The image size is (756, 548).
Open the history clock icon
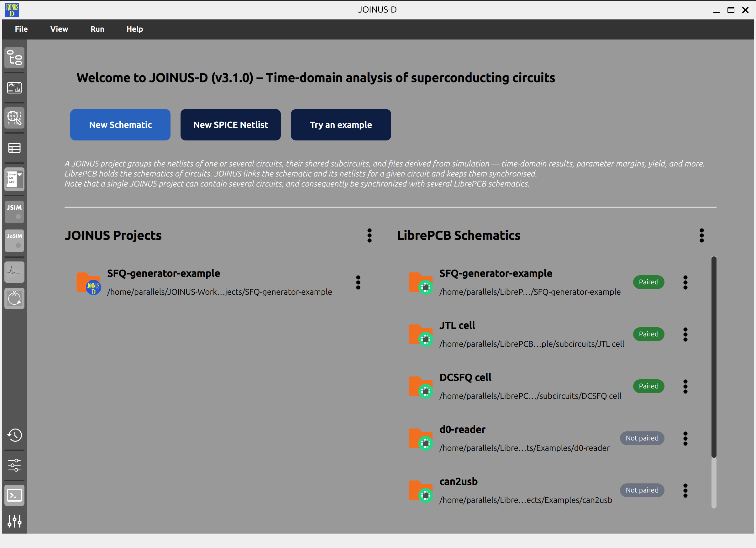click(14, 435)
